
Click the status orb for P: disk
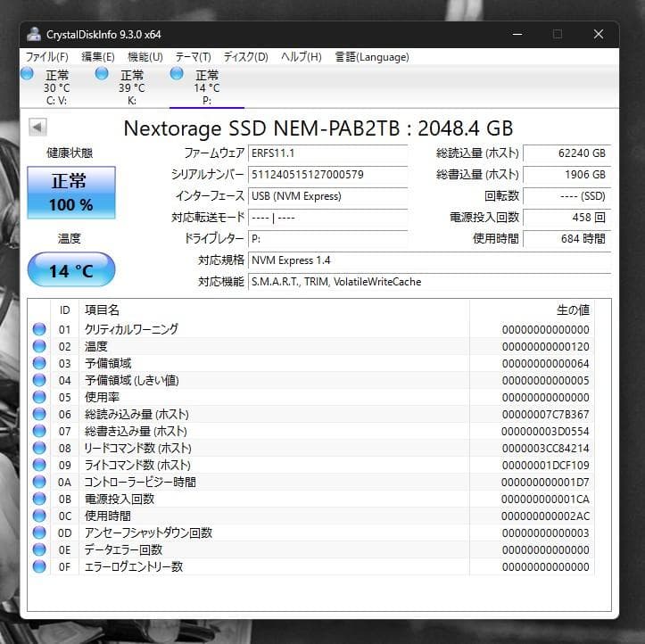tap(177, 74)
